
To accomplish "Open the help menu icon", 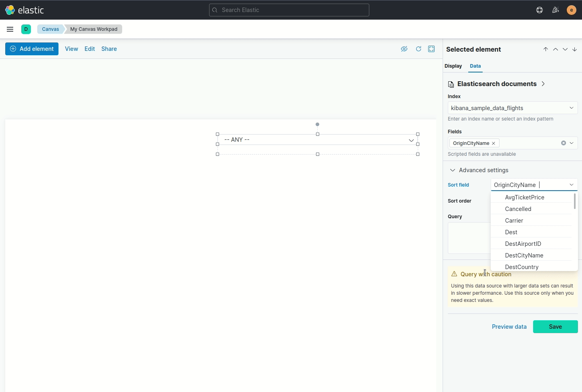I will (540, 10).
